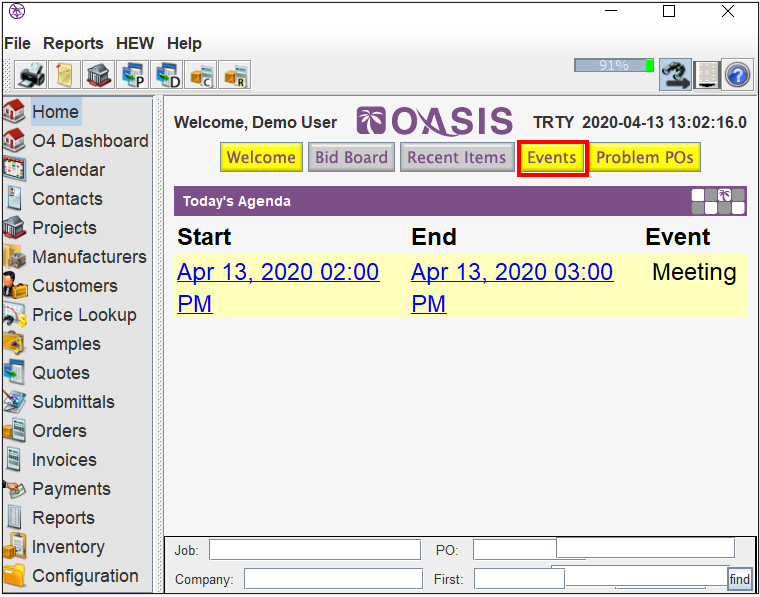Open the Apr 13, 2020 03:00 PM link

pyautogui.click(x=512, y=287)
